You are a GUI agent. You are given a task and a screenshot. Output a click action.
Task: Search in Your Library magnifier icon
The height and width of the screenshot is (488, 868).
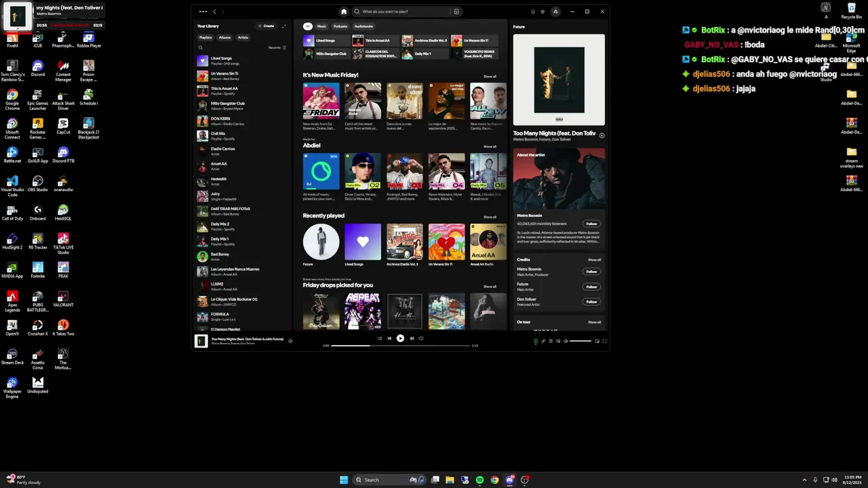200,48
